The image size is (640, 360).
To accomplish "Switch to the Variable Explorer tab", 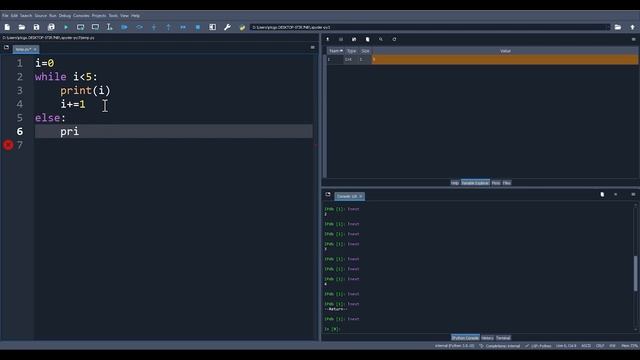I will 475,183.
